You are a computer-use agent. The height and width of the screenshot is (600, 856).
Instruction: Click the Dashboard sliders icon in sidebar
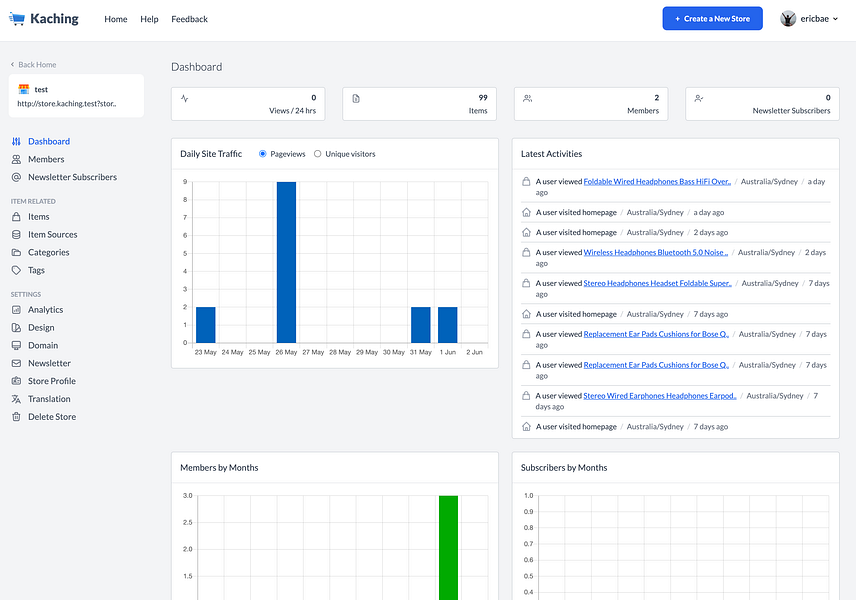(16, 141)
